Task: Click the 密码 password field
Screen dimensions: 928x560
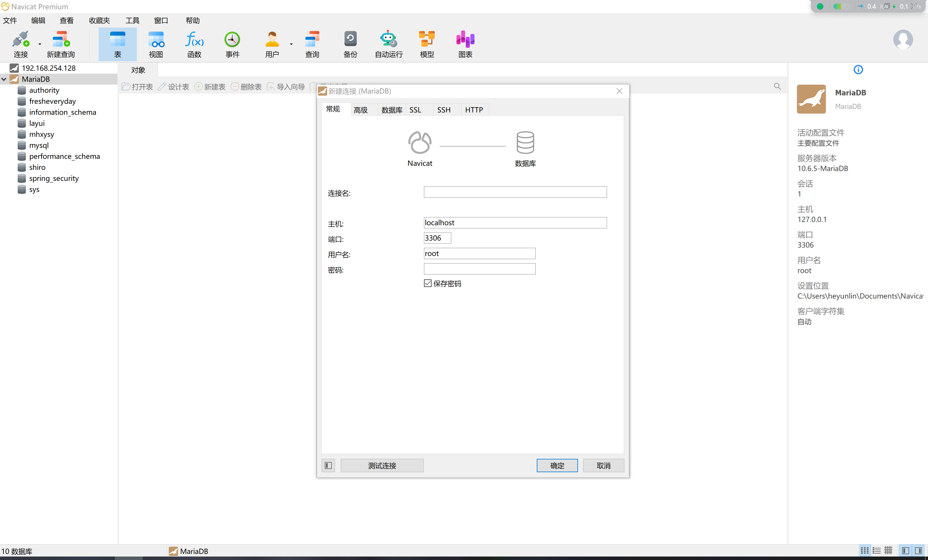Action: click(479, 269)
